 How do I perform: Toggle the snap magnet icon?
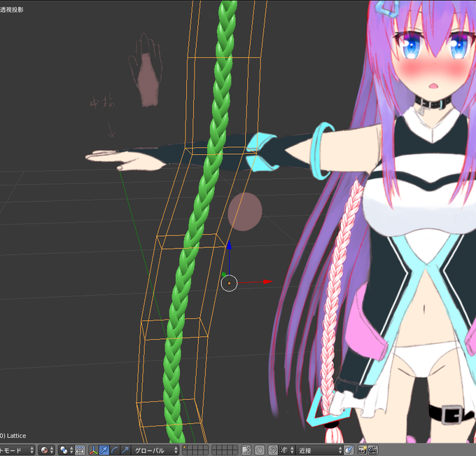tap(272, 450)
